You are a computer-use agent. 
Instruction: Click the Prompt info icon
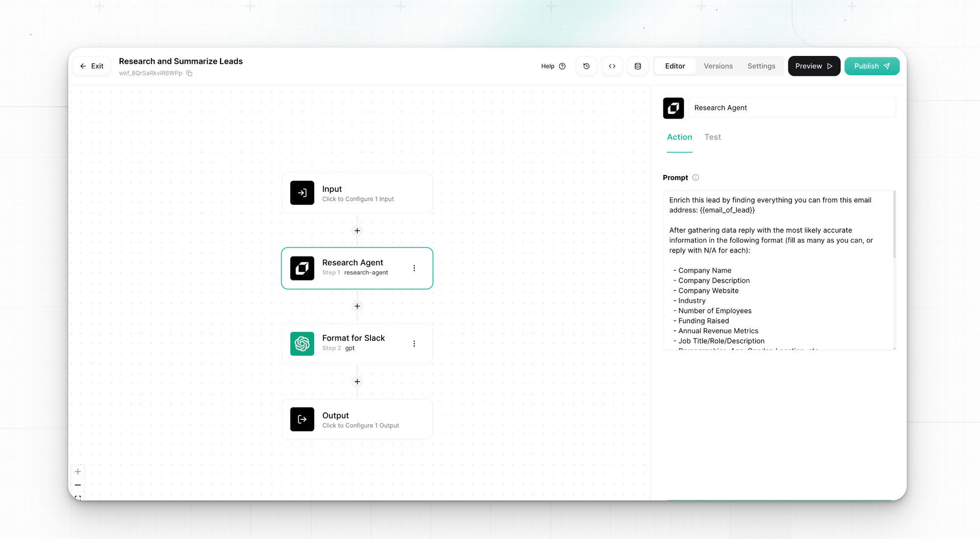(x=695, y=178)
